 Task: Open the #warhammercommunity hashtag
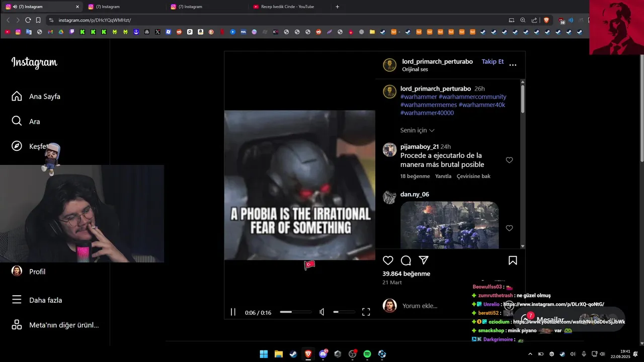(472, 97)
